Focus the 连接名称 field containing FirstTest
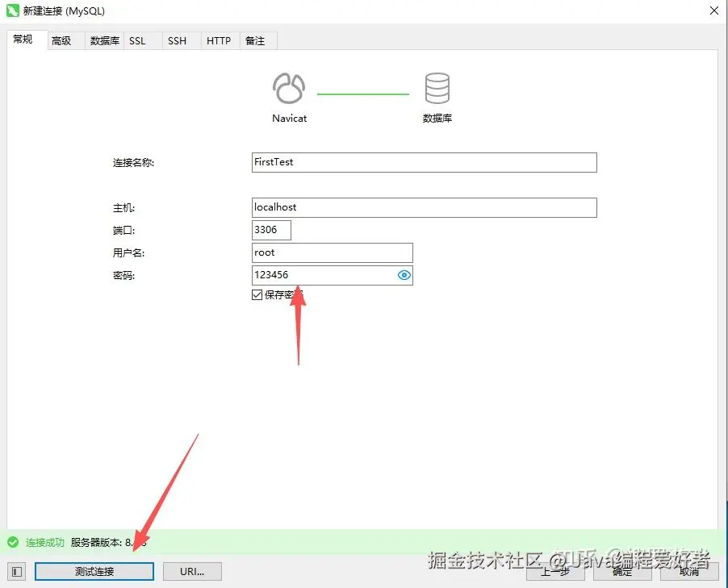Image resolution: width=728 pixels, height=588 pixels. 424,162
